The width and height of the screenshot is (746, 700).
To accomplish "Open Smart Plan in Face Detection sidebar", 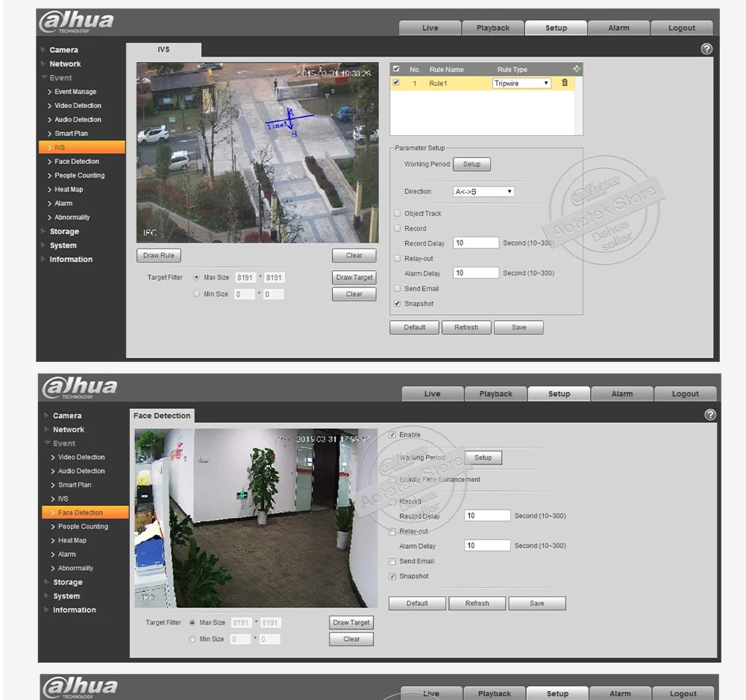I will point(74,485).
